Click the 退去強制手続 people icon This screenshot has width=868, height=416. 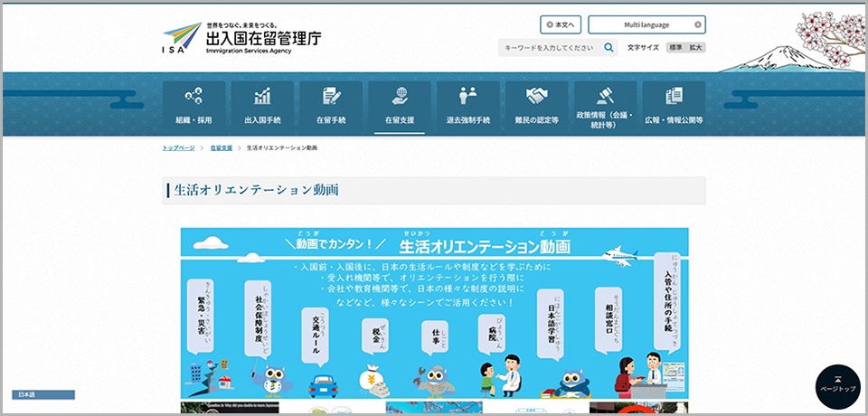point(468,97)
